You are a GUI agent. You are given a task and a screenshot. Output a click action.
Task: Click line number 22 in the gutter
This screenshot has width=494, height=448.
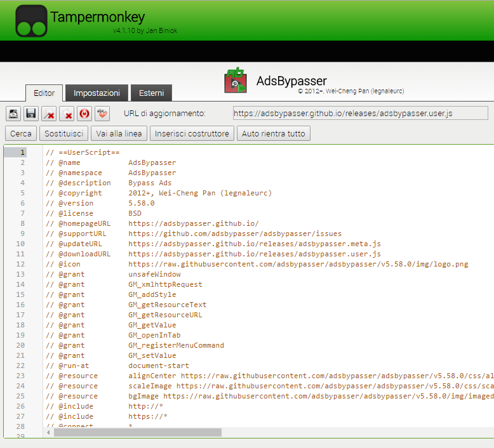(x=20, y=366)
